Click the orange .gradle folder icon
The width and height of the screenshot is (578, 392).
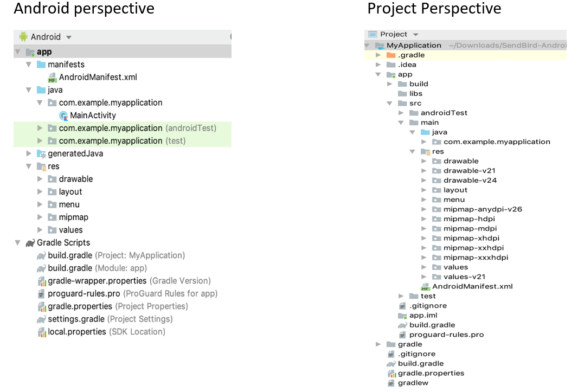point(391,55)
